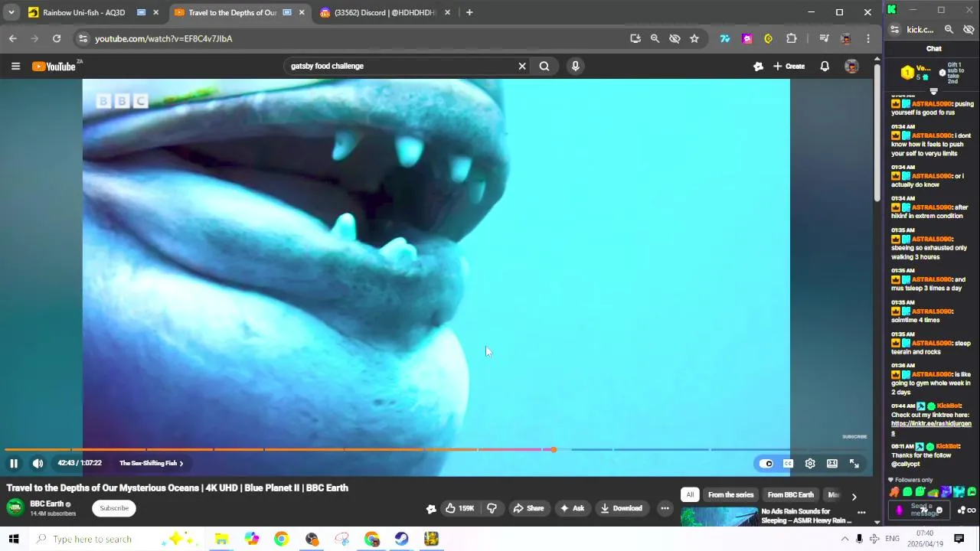This screenshot has height=551, width=980.
Task: Open the BBC Earth channel name link
Action: pyautogui.click(x=47, y=504)
